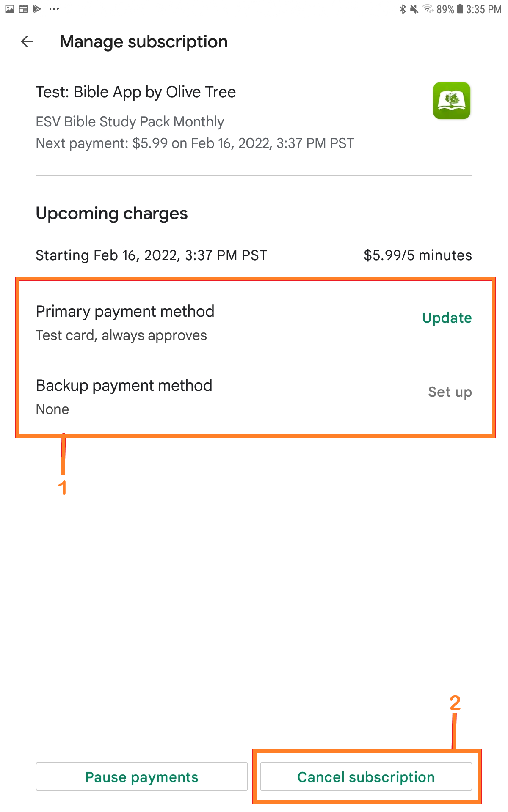Tap the calendar notification icon in status bar
508x812 pixels.
(23, 9)
